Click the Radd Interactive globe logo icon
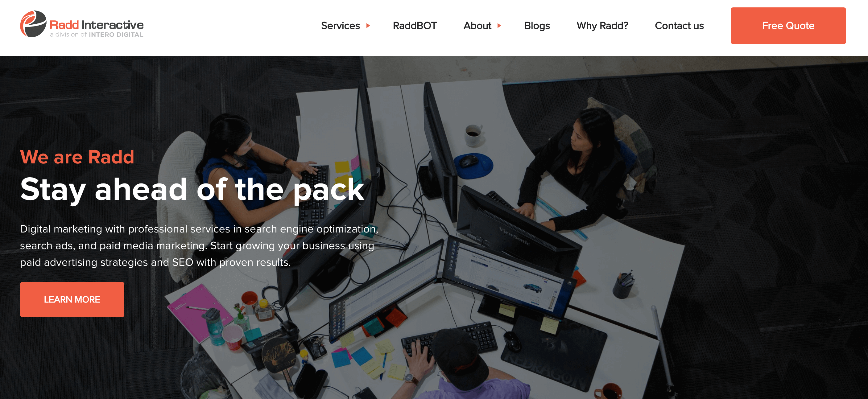This screenshot has height=399, width=868. click(x=33, y=24)
